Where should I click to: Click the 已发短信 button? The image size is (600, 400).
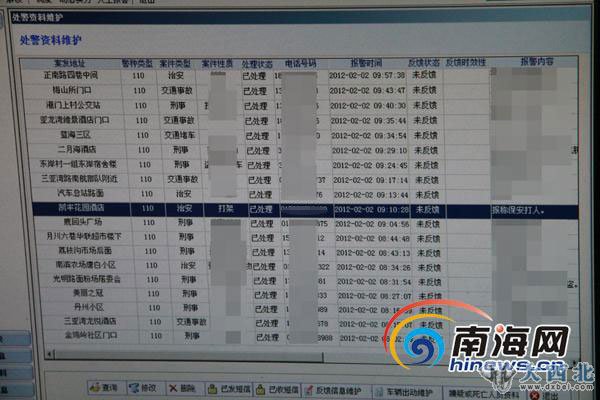tap(229, 389)
